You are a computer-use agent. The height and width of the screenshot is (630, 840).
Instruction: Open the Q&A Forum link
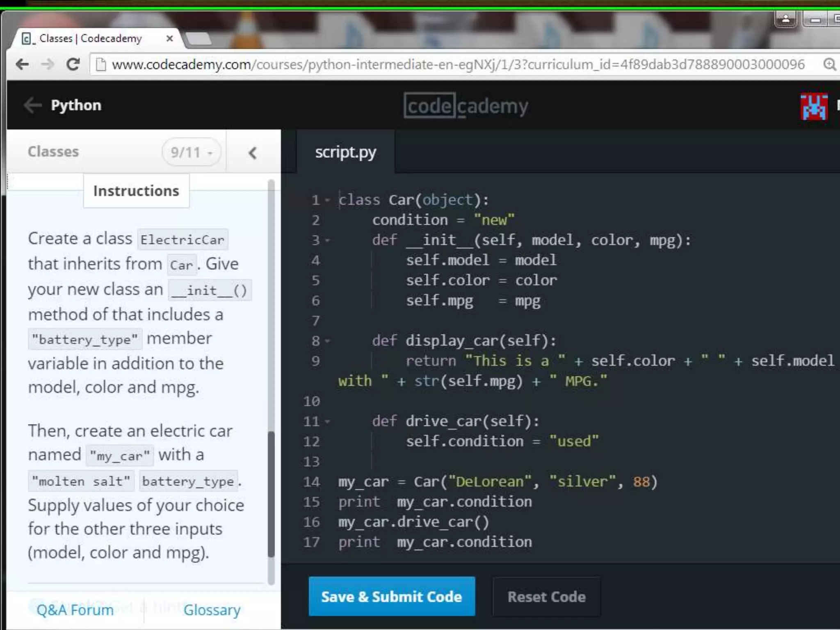75,610
